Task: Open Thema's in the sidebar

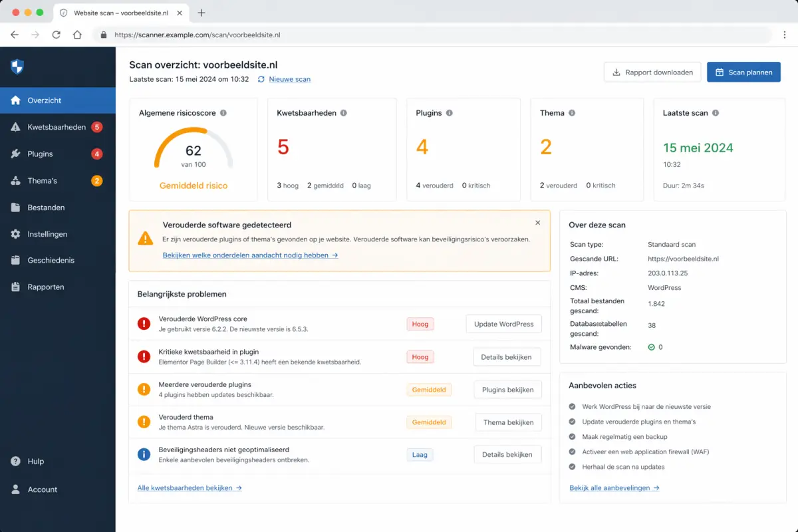Action: (58, 181)
